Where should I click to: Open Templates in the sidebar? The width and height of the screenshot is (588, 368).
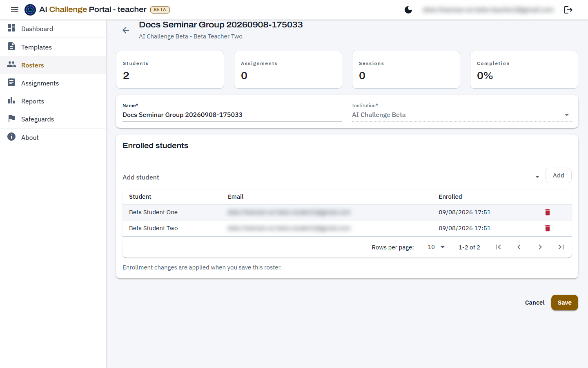point(53,47)
